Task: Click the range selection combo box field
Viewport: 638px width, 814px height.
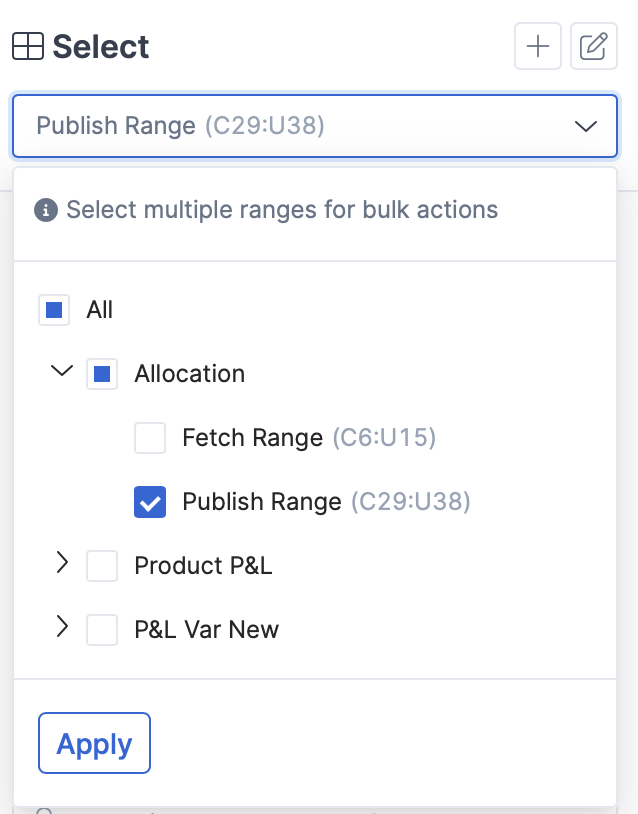Action: tap(315, 126)
